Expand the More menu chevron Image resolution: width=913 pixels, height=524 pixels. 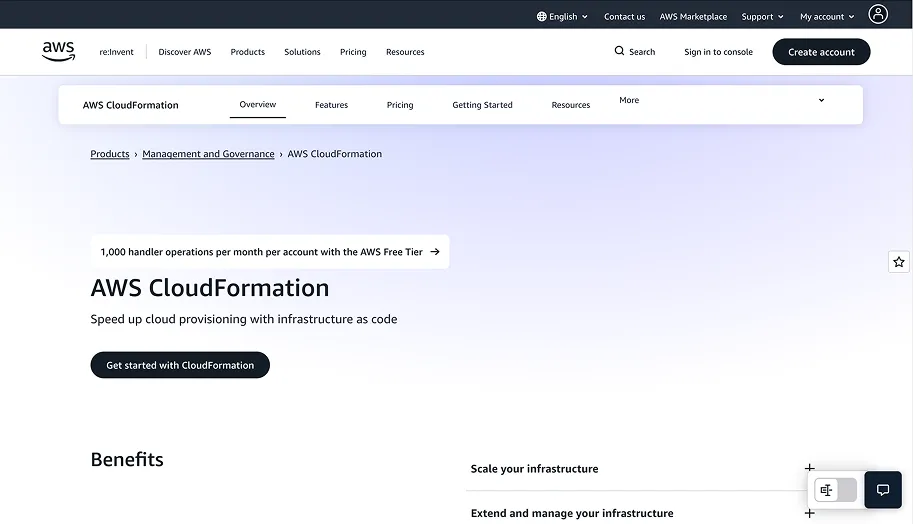point(821,100)
